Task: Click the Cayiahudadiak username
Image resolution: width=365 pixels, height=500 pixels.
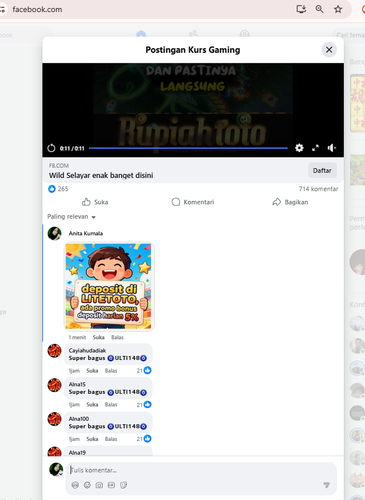Action: point(87,350)
